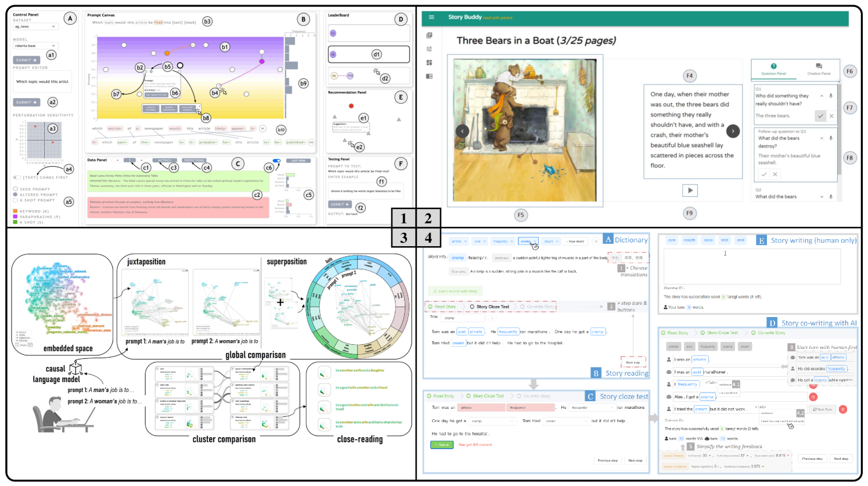Click the 'Next Turn' button in co-writing panel
Viewport: 868px width, 486px height.
coord(823,409)
